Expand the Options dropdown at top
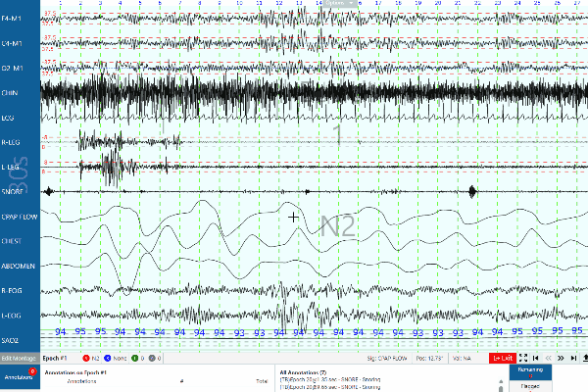Viewport: 588px width, 392px height. click(338, 3)
